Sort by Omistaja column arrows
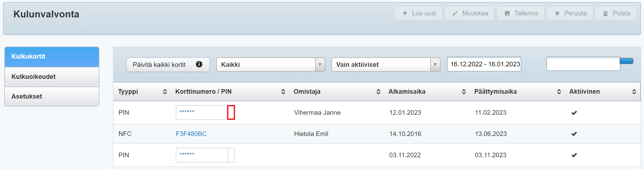This screenshot has width=644, height=169. point(378,92)
